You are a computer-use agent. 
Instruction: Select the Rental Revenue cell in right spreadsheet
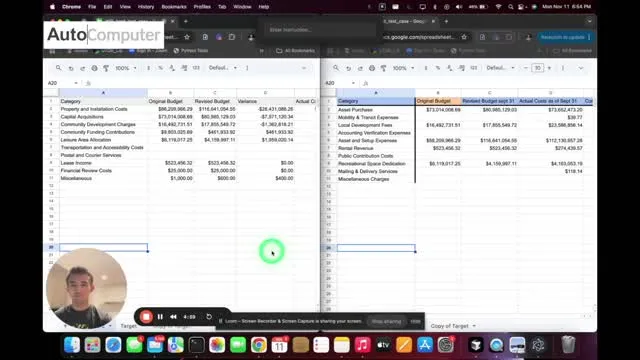click(x=376, y=148)
